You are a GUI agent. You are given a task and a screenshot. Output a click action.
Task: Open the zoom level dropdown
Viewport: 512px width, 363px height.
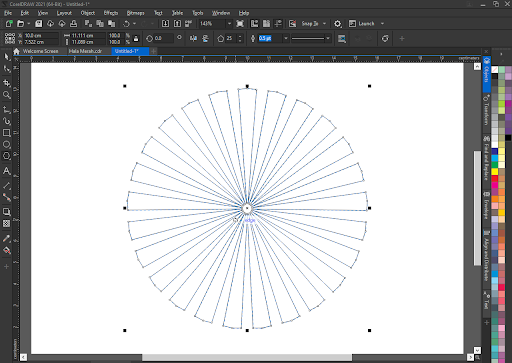229,24
